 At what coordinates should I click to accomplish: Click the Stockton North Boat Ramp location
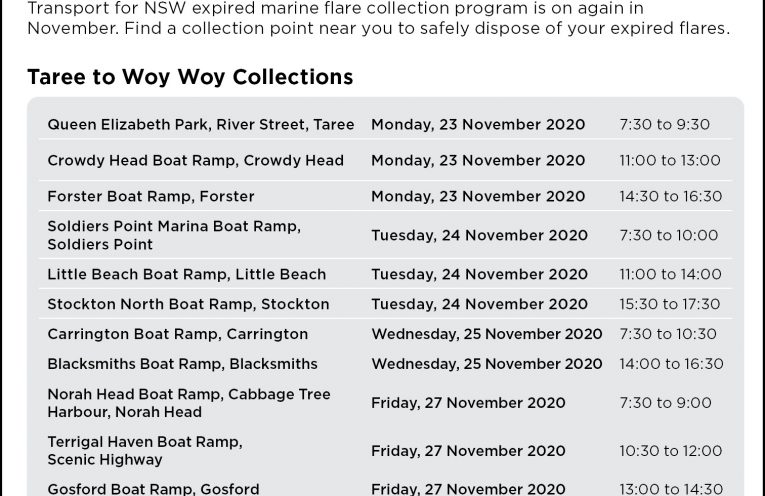[x=188, y=304]
